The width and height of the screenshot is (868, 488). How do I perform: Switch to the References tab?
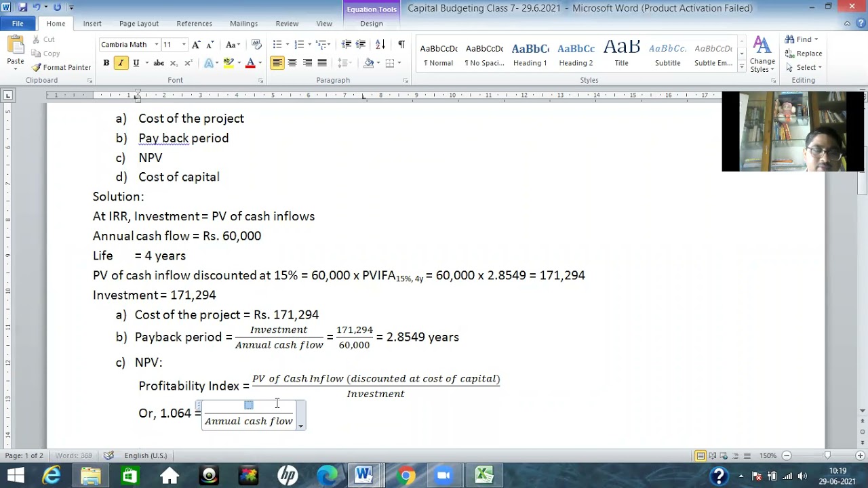point(194,23)
